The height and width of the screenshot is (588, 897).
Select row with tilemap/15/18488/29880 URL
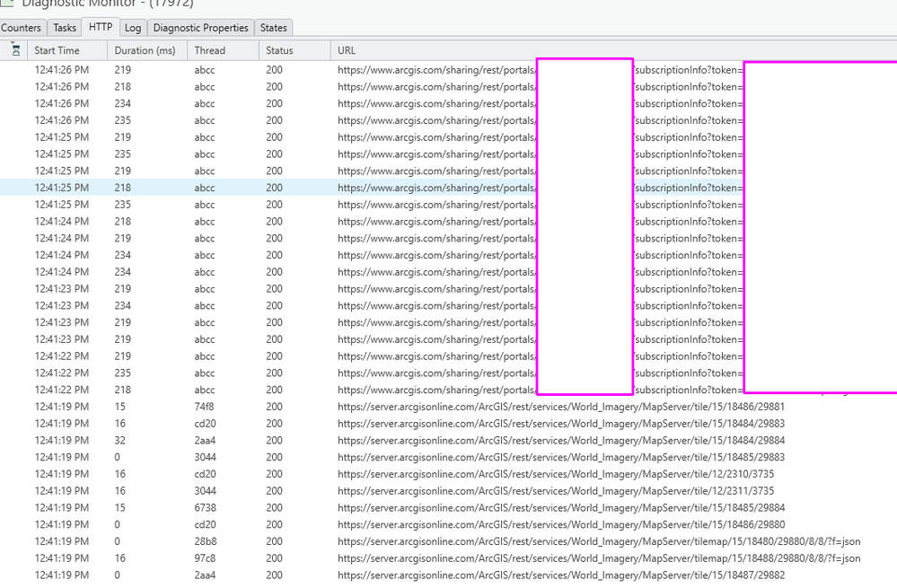449,558
